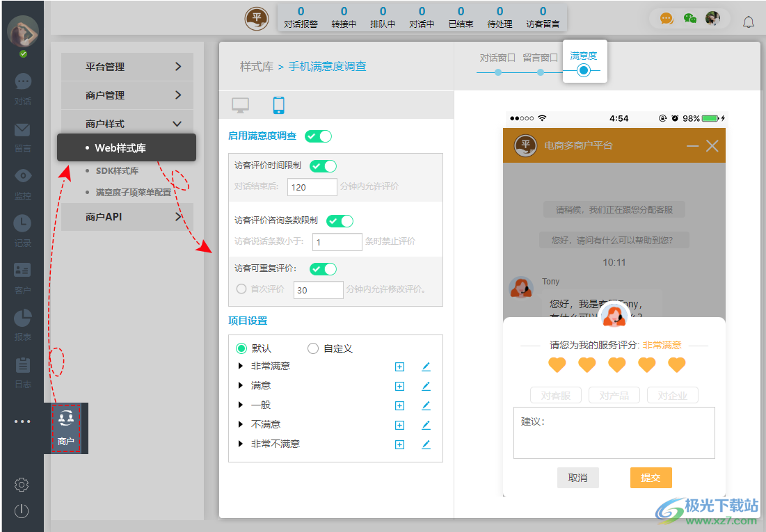Screen dimensions: 766x532
Task: Select the 自定义 radio option
Action: 313,348
